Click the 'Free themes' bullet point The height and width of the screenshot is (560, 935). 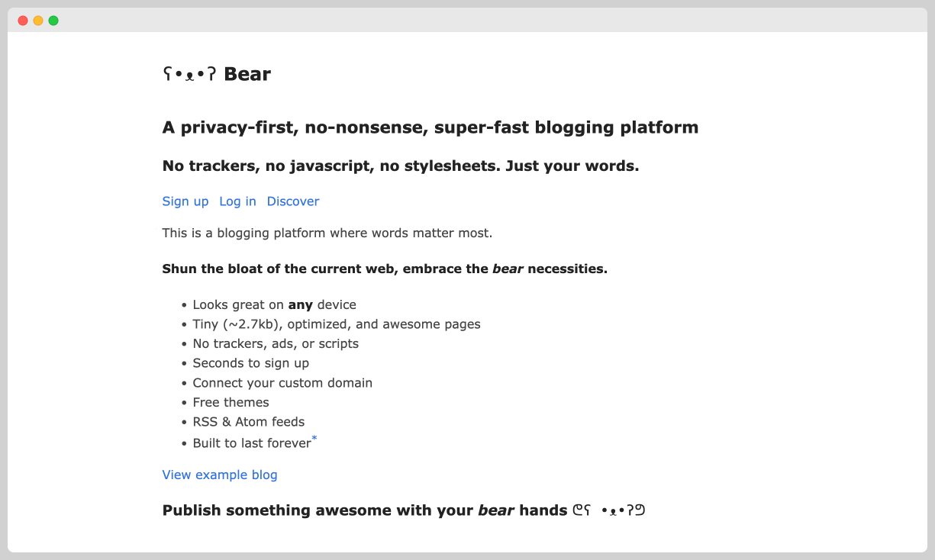pos(231,402)
